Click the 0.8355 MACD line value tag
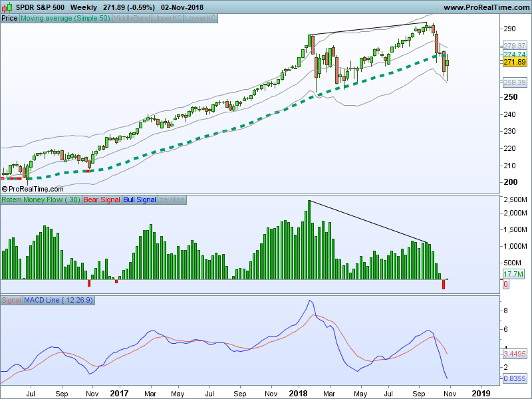This screenshot has width=532, height=399. coord(514,378)
